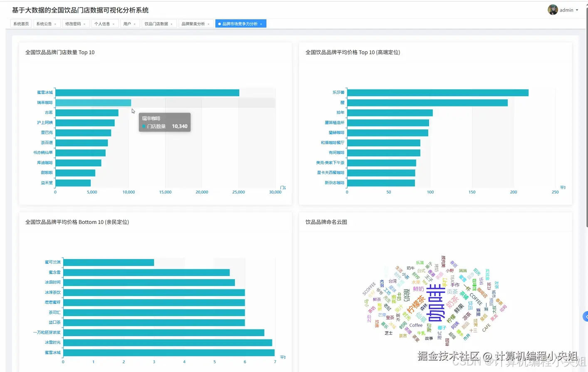This screenshot has width=588, height=372.
Task: Click the 益禾堂 bar in store chart
Action: click(73, 183)
